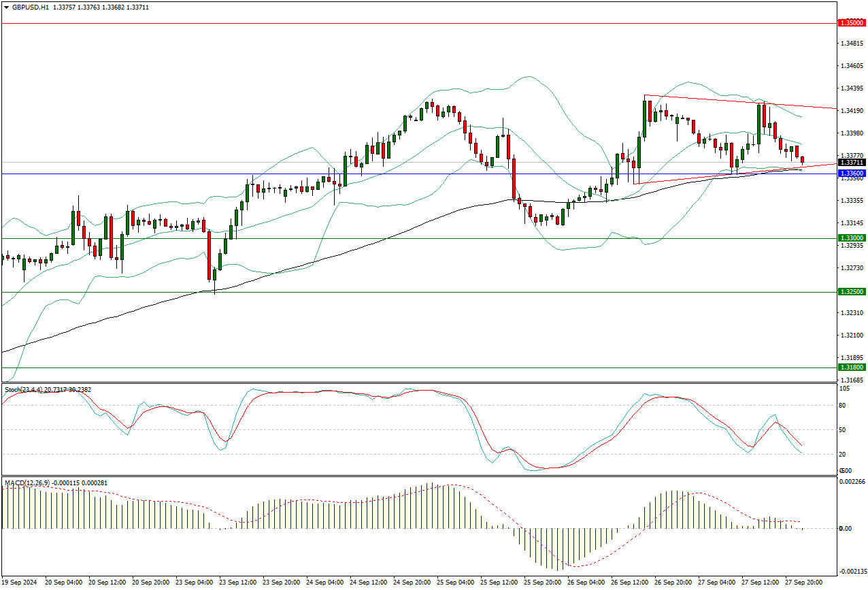Click the green 1.32500 level label
The width and height of the screenshot is (868, 590).
coord(852,292)
